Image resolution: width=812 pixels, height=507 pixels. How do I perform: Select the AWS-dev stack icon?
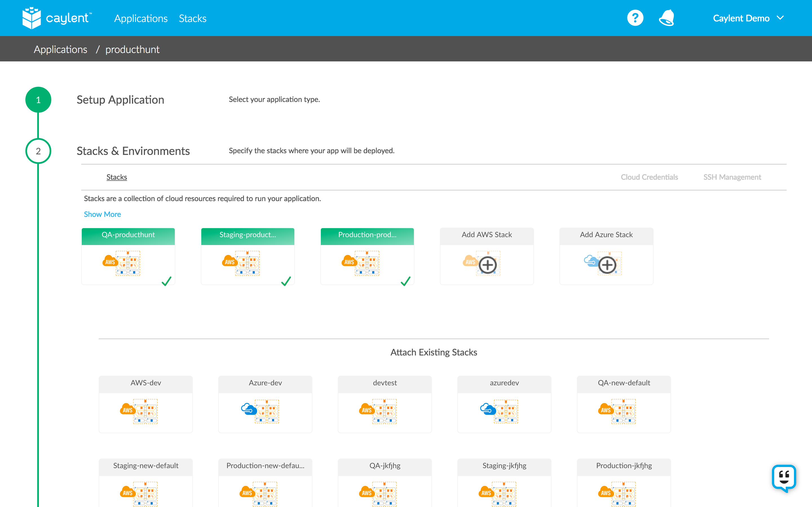point(139,411)
